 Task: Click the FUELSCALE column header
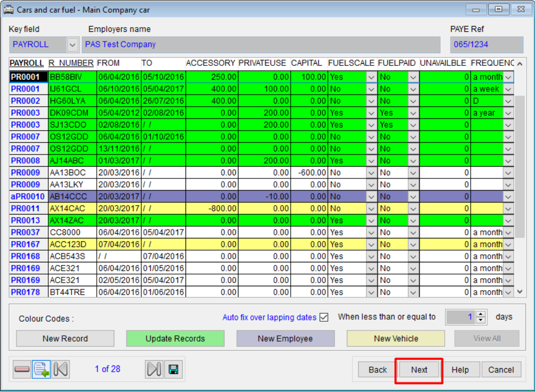point(351,63)
